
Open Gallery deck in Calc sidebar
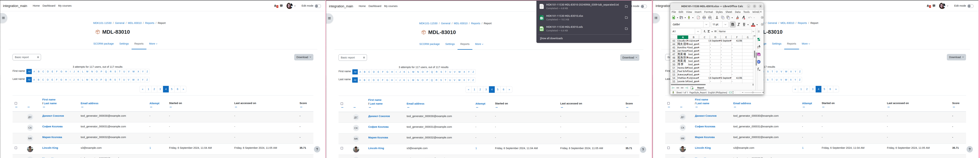coord(759,54)
